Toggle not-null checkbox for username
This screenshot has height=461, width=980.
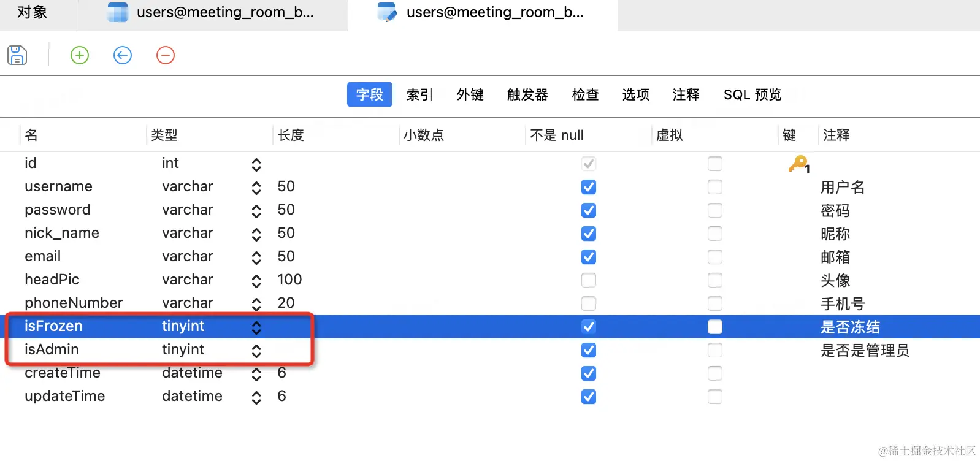tap(589, 187)
